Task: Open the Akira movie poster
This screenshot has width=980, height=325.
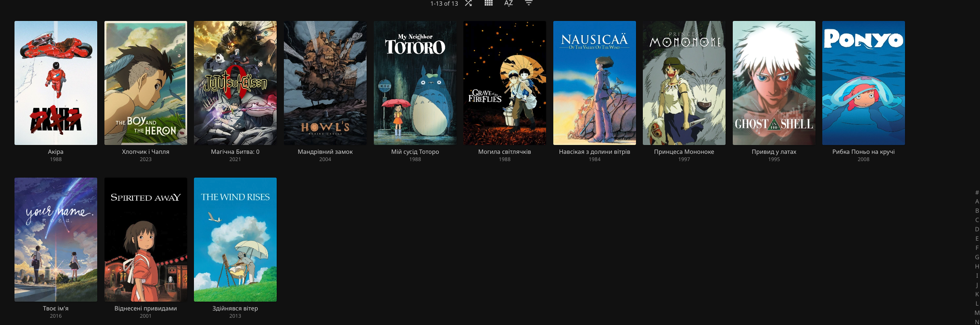Action: click(56, 83)
